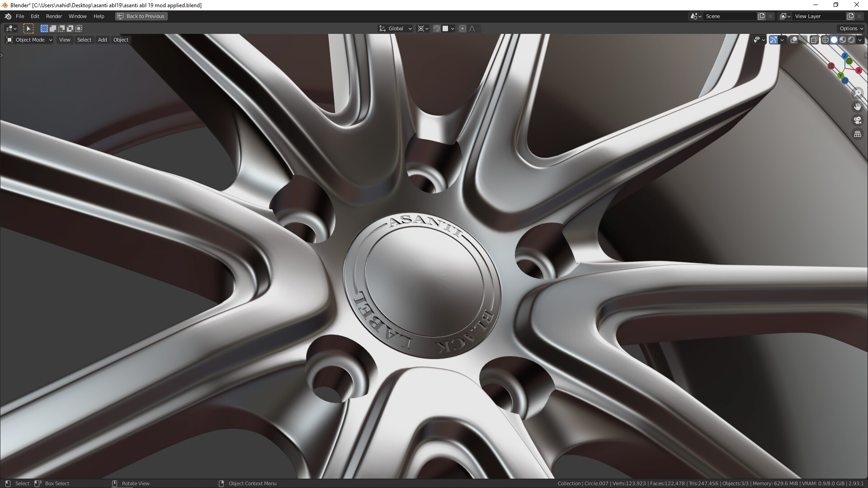868x488 pixels.
Task: Open the shading options dropdown arrow
Action: [x=860, y=40]
